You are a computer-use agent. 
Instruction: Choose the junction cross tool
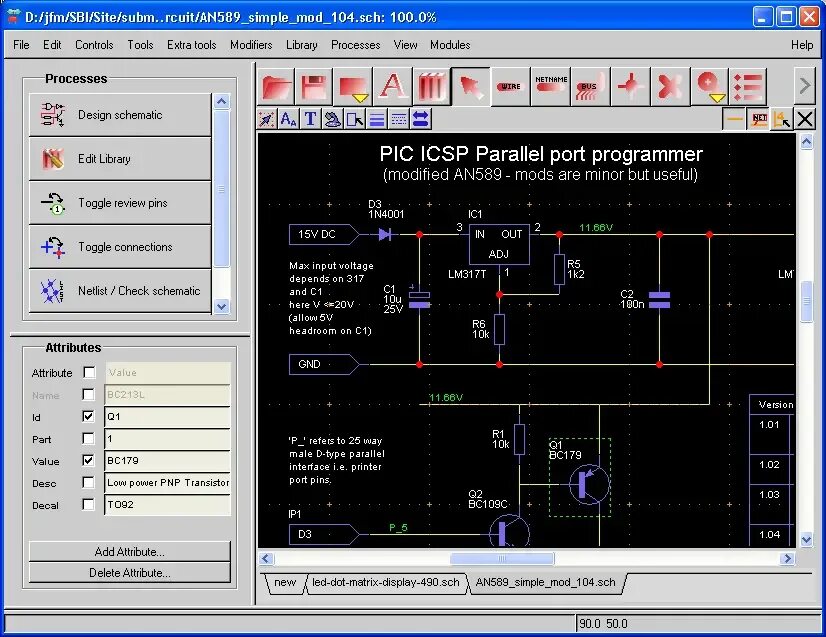(x=630, y=86)
